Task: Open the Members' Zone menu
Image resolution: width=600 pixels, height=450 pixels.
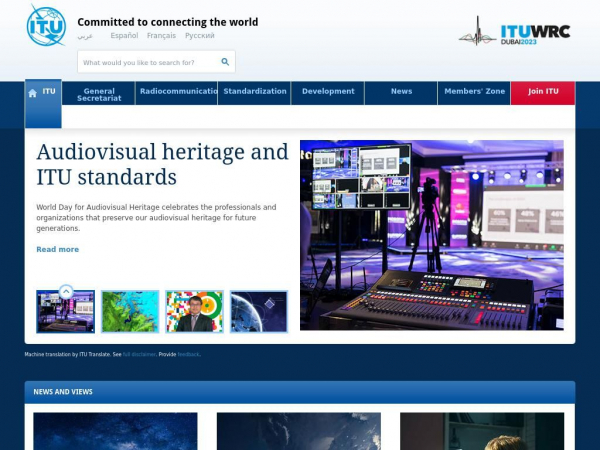Action: [x=474, y=93]
